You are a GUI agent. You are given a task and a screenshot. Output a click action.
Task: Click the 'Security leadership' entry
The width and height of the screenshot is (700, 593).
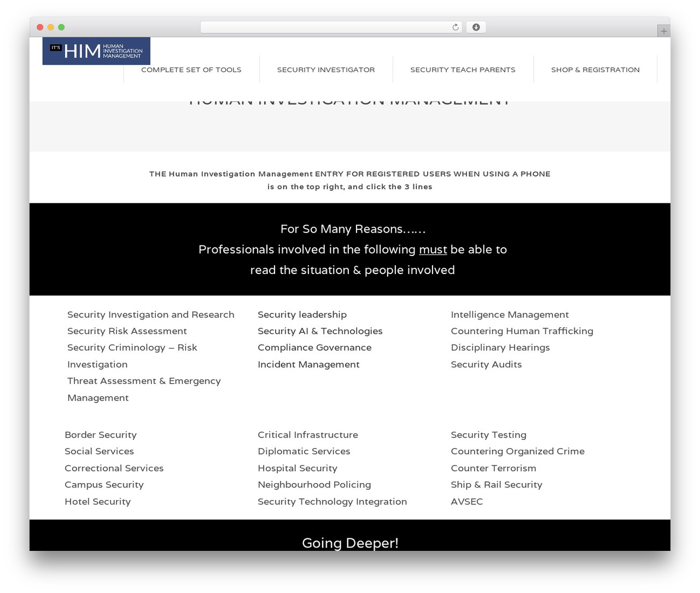302,315
